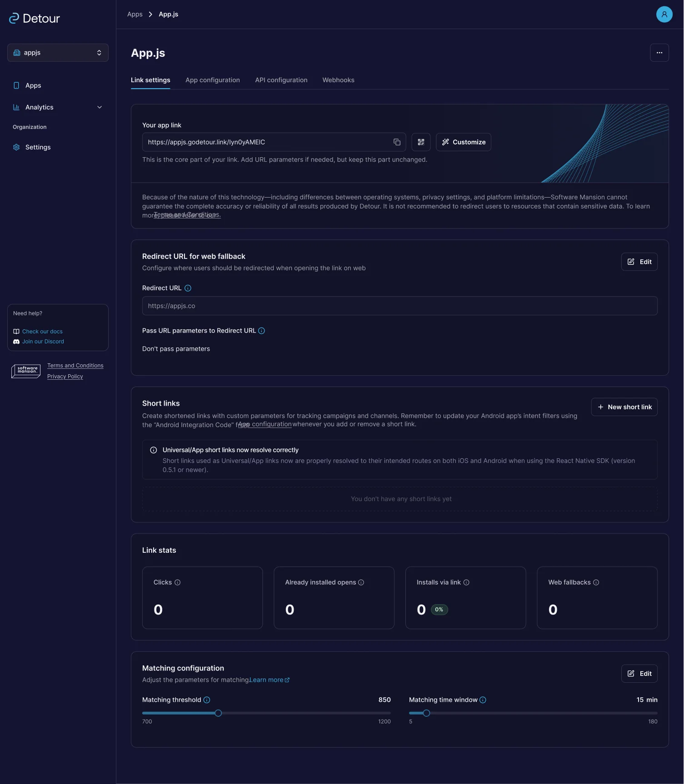Create a New short link
Screen dimensions: 684x784
(624, 407)
